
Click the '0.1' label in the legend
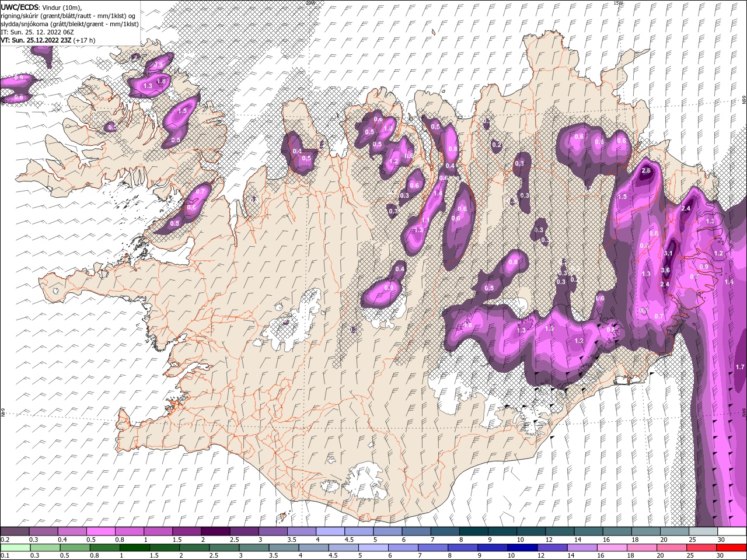pyautogui.click(x=5, y=555)
